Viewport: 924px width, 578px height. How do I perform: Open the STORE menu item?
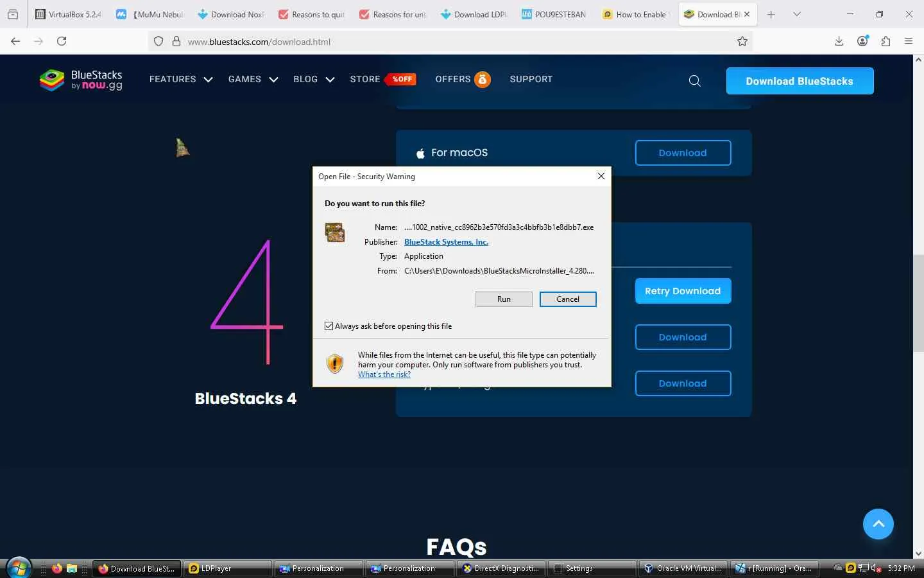[x=365, y=79]
